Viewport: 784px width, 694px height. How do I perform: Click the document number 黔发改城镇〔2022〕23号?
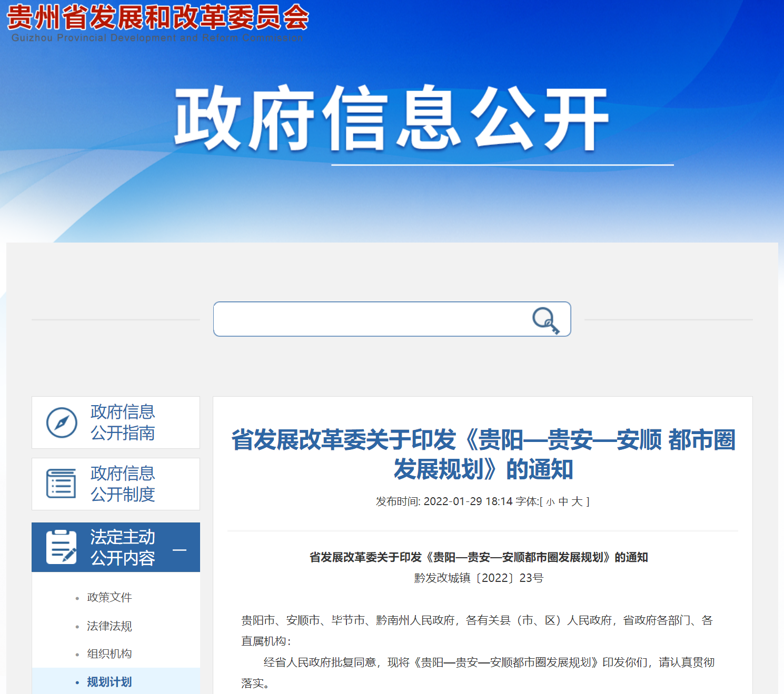coord(479,578)
